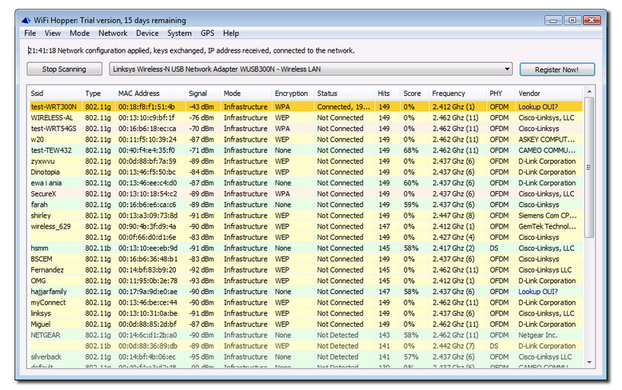622x390 pixels.
Task: Click the vertical scrollbar thumb
Action: click(589, 167)
